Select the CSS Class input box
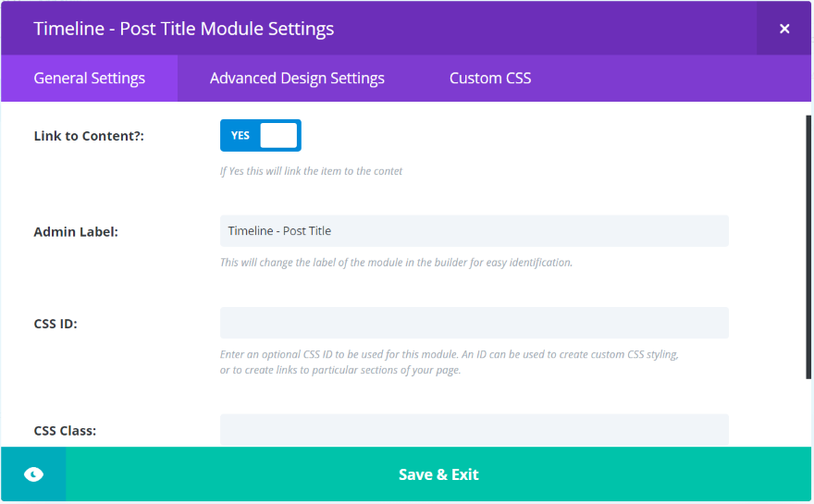The width and height of the screenshot is (814, 504). click(x=474, y=429)
